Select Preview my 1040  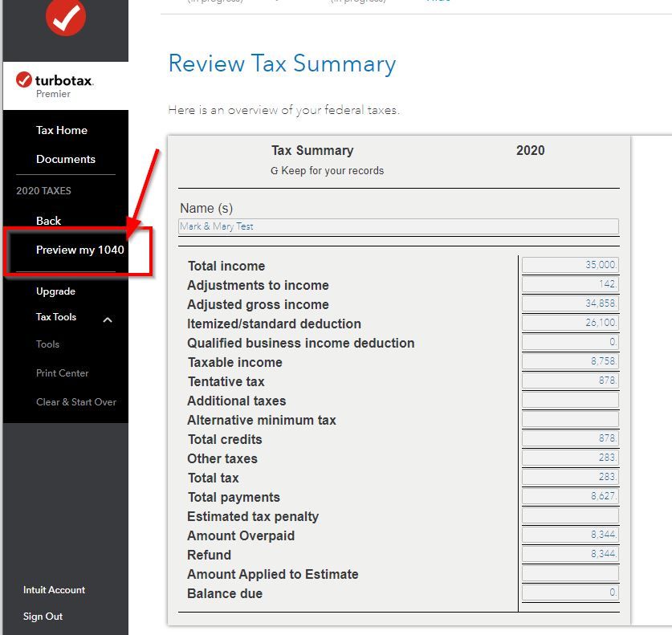pyautogui.click(x=80, y=250)
